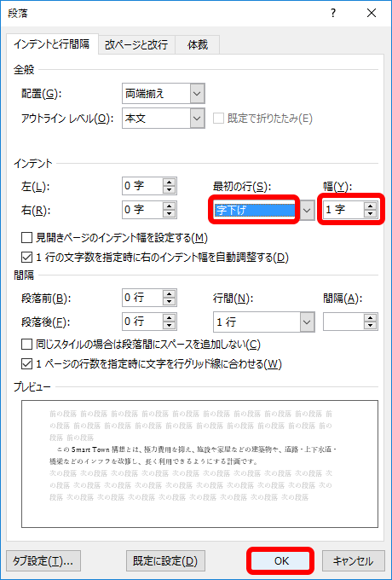Decrease 段落前 spacing with down spinner

pos(170,301)
